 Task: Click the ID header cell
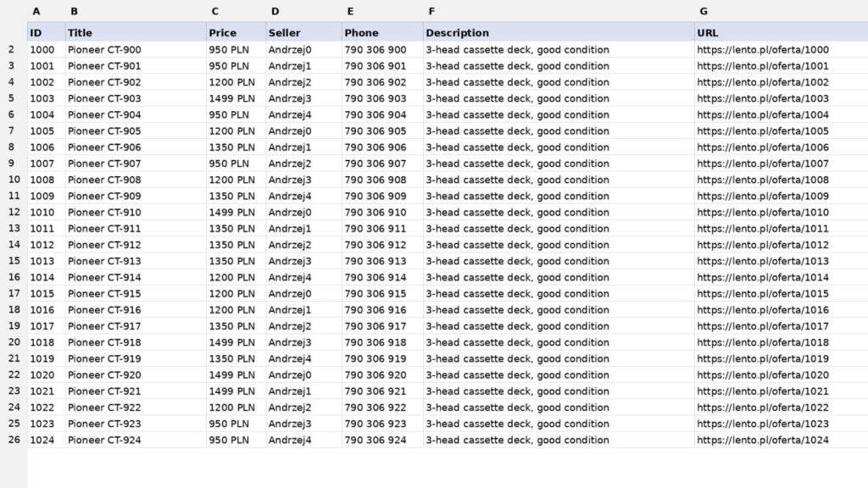tap(47, 33)
